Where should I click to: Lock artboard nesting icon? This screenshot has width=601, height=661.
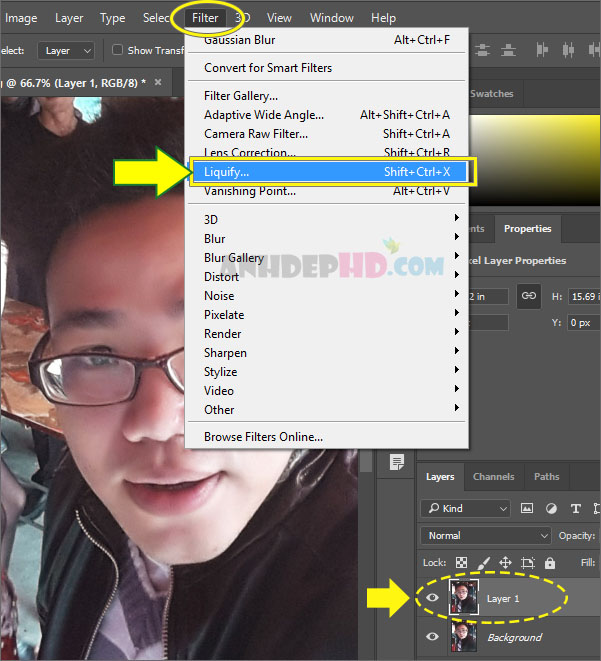[x=528, y=563]
